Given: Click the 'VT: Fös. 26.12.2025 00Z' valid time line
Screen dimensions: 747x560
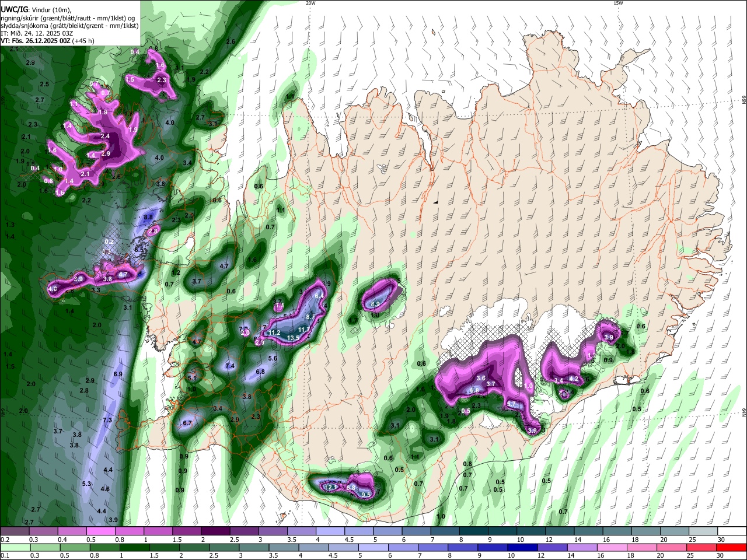Looking at the screenshot, I should click(36, 41).
